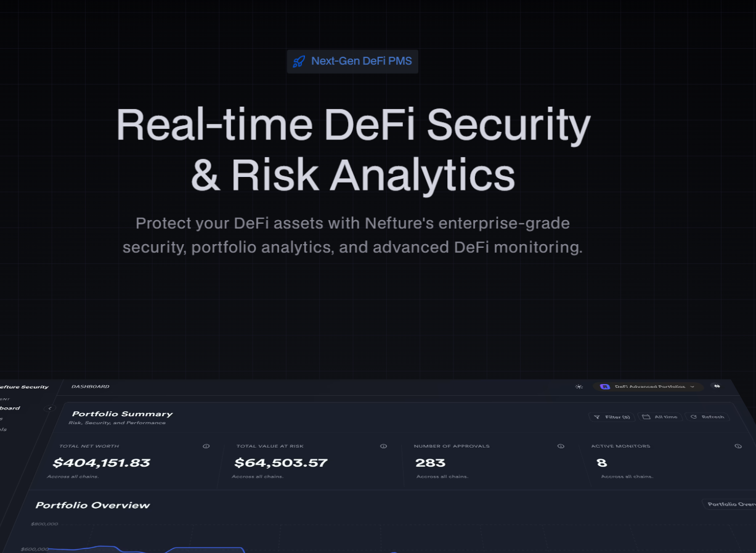
Task: Click the Portfolio Overview chart heading
Action: pos(93,505)
